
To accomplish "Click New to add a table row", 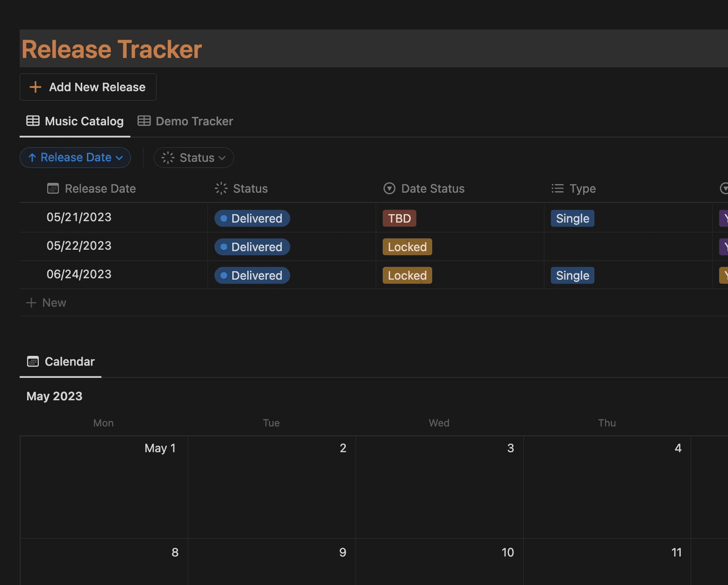I will (x=46, y=303).
